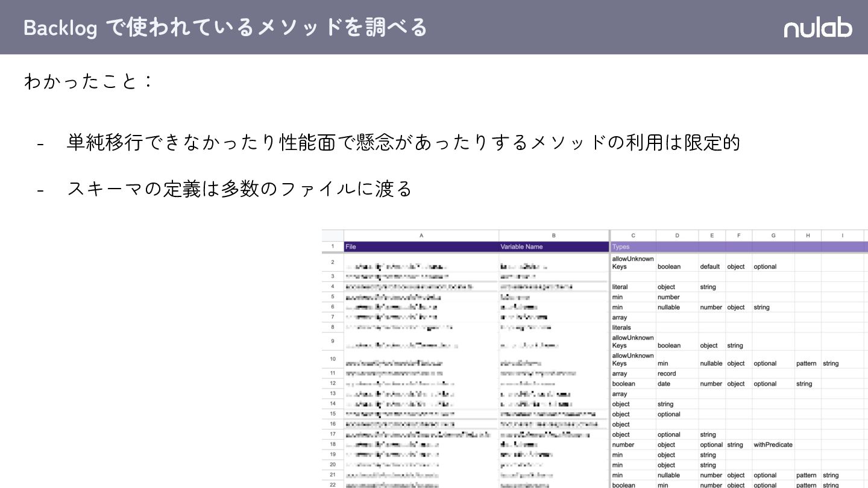Select column H header in the spreadsheet

[x=808, y=236]
